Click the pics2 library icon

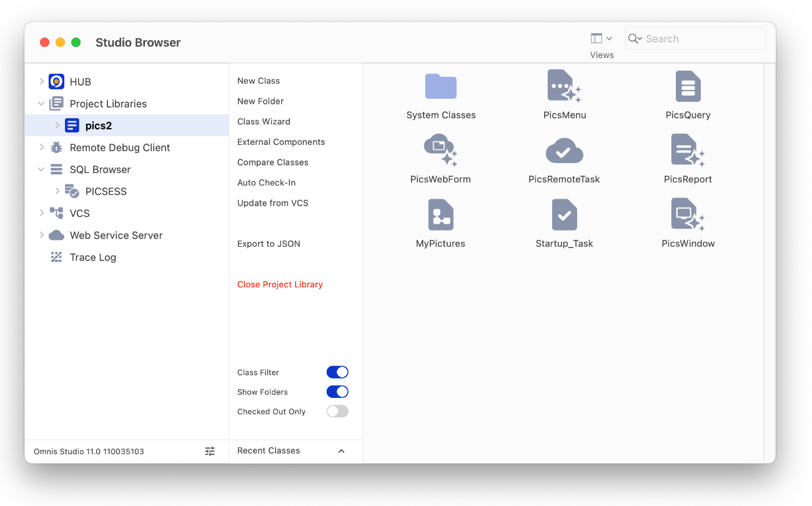click(x=72, y=126)
